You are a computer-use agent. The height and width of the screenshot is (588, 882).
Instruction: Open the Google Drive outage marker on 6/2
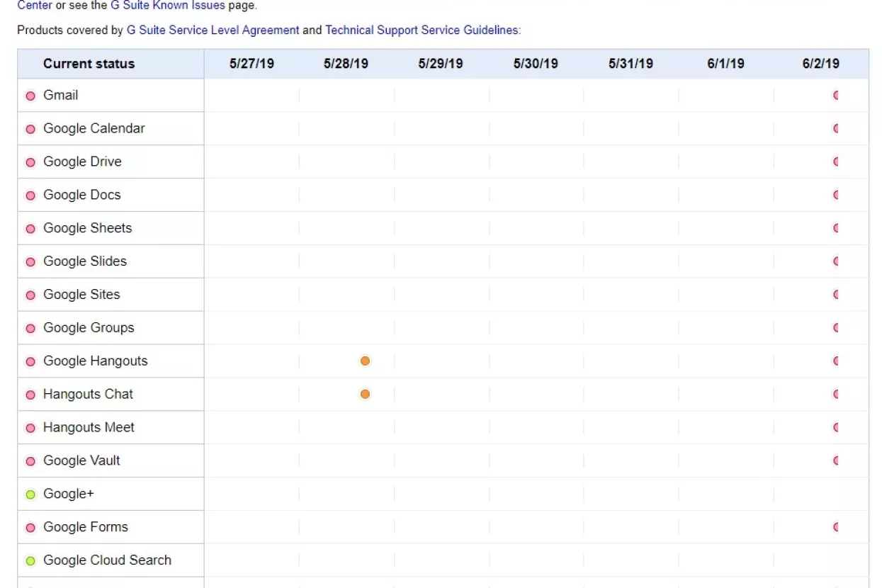(837, 162)
